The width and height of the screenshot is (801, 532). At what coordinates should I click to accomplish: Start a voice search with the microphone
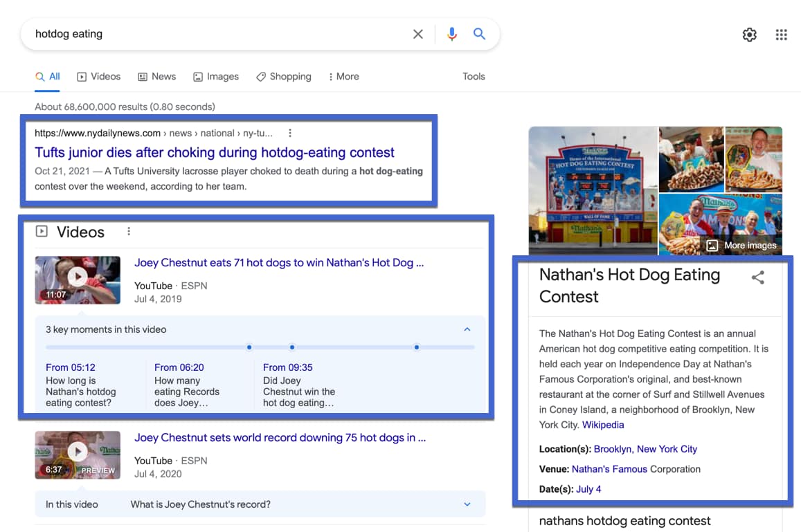coord(452,33)
